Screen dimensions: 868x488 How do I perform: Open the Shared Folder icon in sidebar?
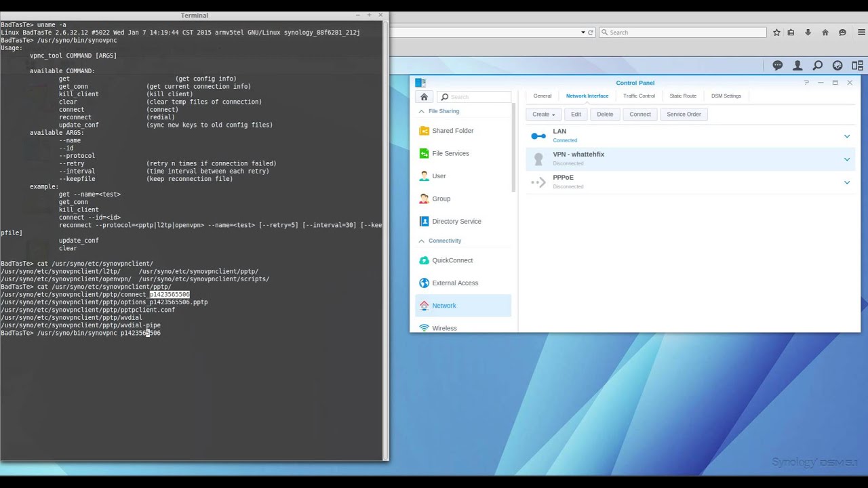[x=424, y=131]
